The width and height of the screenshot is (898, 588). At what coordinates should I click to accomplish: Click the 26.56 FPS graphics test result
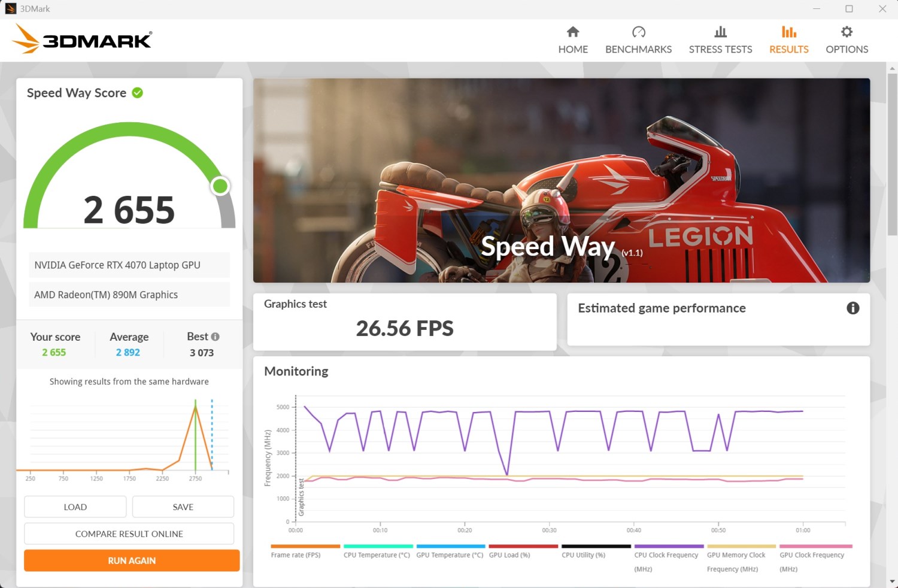405,328
